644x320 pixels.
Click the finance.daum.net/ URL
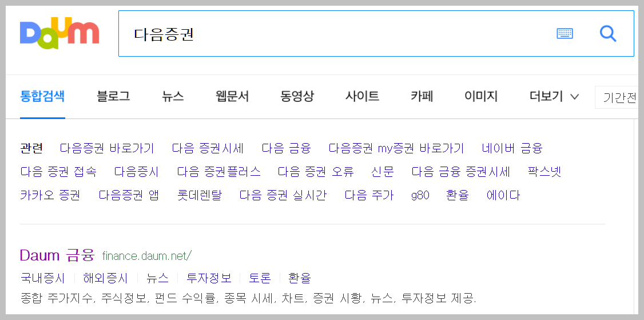pos(147,256)
